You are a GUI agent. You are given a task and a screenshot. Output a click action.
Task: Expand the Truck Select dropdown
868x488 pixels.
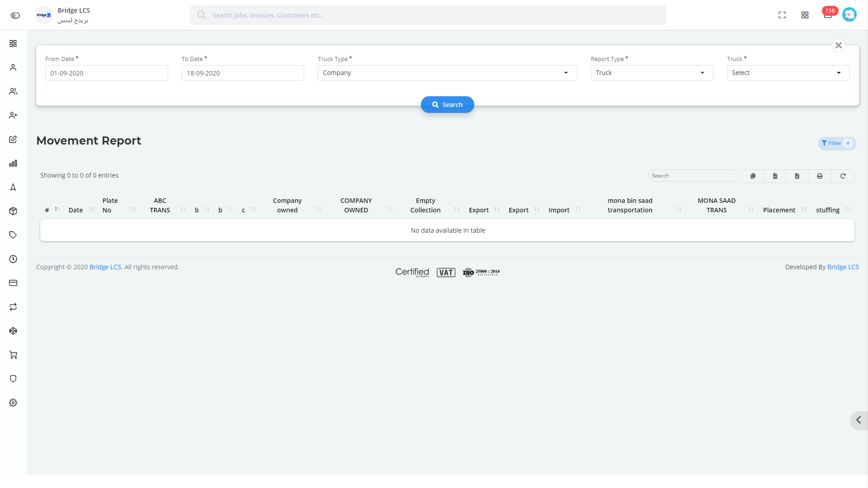[x=788, y=72]
